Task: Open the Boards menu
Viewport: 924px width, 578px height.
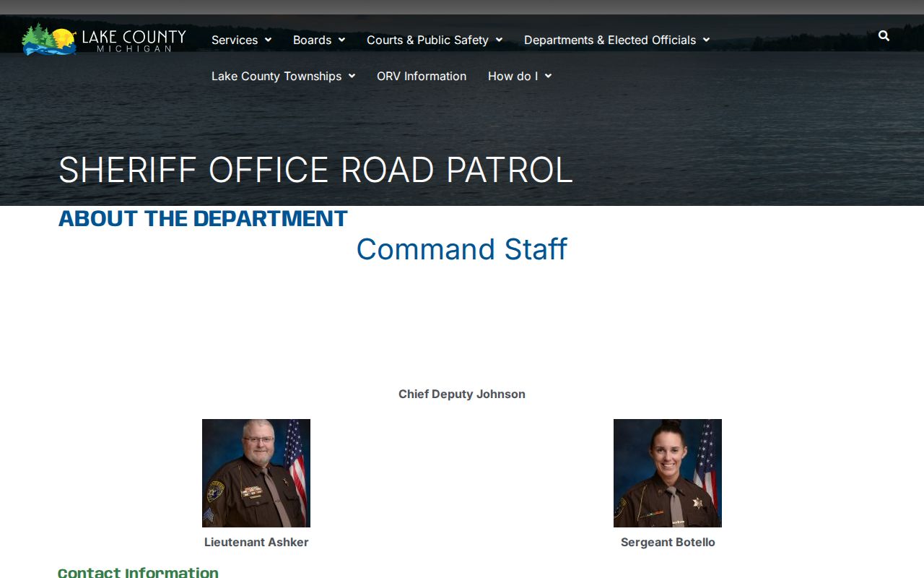Action: tap(312, 40)
